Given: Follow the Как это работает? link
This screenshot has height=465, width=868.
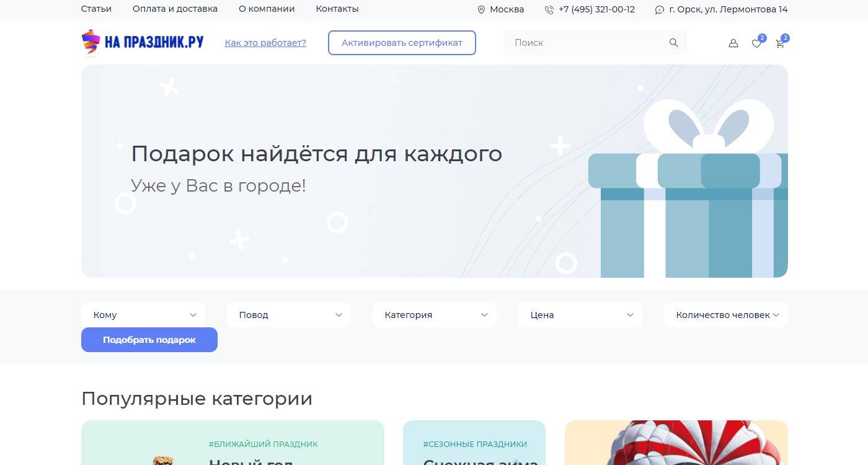Looking at the screenshot, I should coord(265,43).
